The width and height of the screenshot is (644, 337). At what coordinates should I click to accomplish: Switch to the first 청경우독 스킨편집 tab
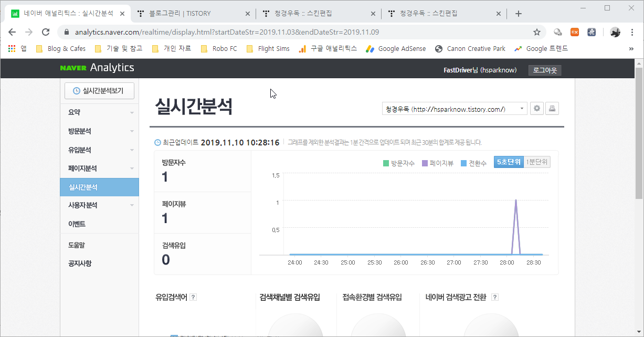319,13
